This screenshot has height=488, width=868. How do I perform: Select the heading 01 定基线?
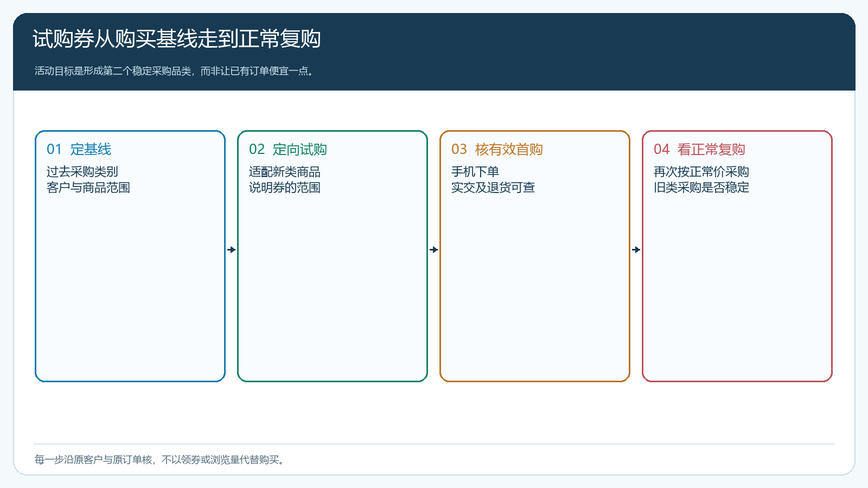pyautogui.click(x=79, y=149)
